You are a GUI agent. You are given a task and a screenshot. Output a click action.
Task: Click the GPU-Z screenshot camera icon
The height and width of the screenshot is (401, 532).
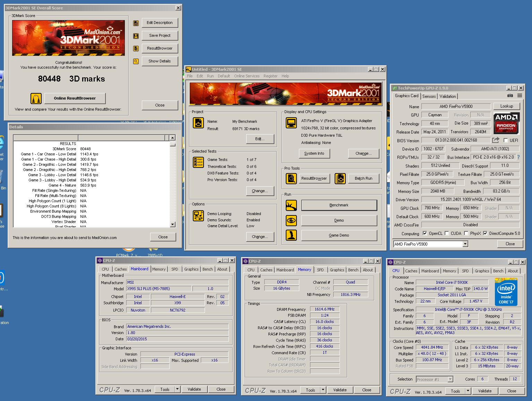(x=510, y=96)
